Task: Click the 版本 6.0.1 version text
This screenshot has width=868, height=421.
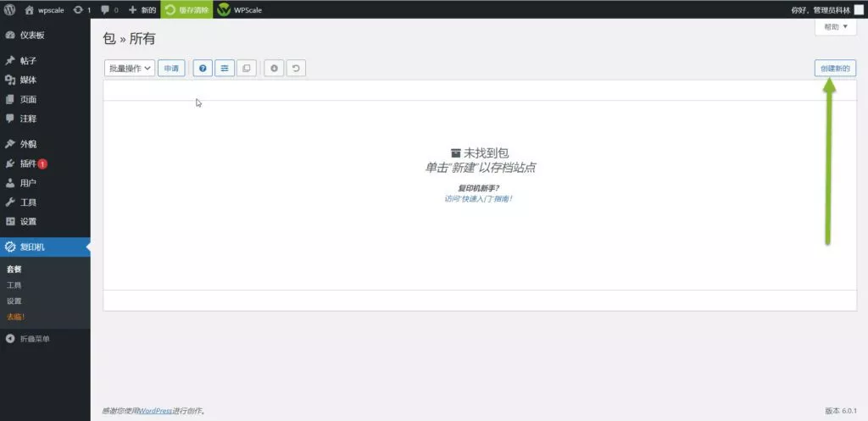Action: pyautogui.click(x=841, y=411)
